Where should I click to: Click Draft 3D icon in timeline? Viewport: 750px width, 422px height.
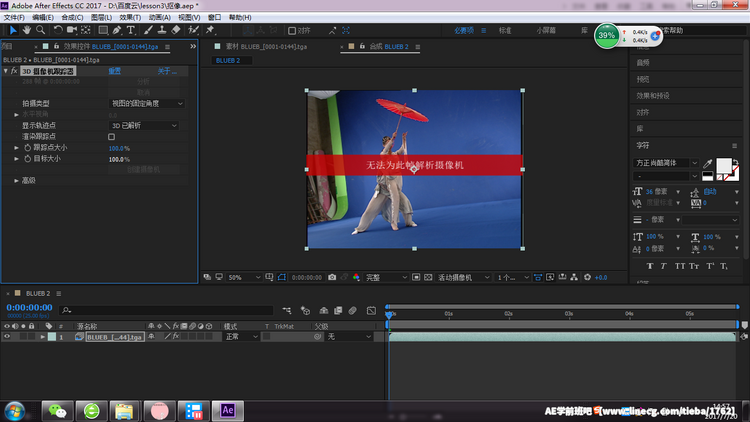coord(305,311)
